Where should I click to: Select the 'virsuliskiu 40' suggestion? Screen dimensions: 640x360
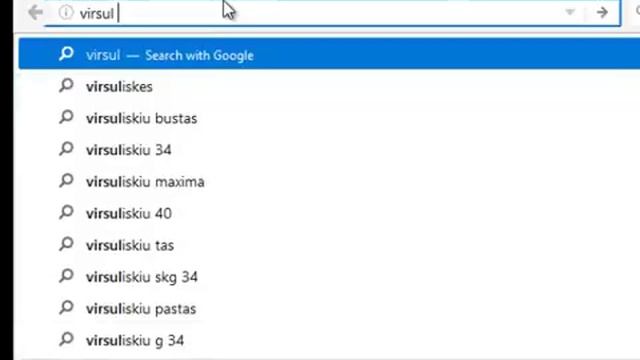click(x=329, y=213)
